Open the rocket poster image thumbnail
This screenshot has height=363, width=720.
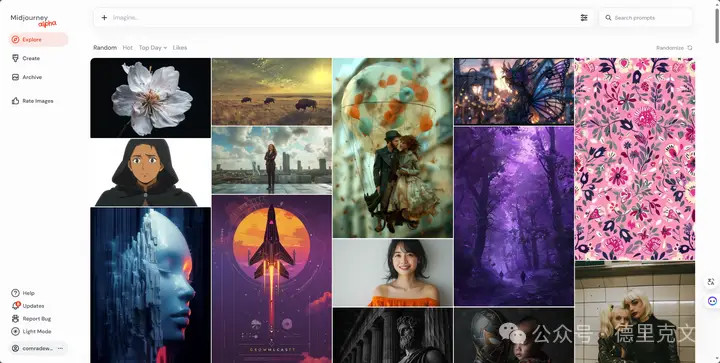click(272, 279)
